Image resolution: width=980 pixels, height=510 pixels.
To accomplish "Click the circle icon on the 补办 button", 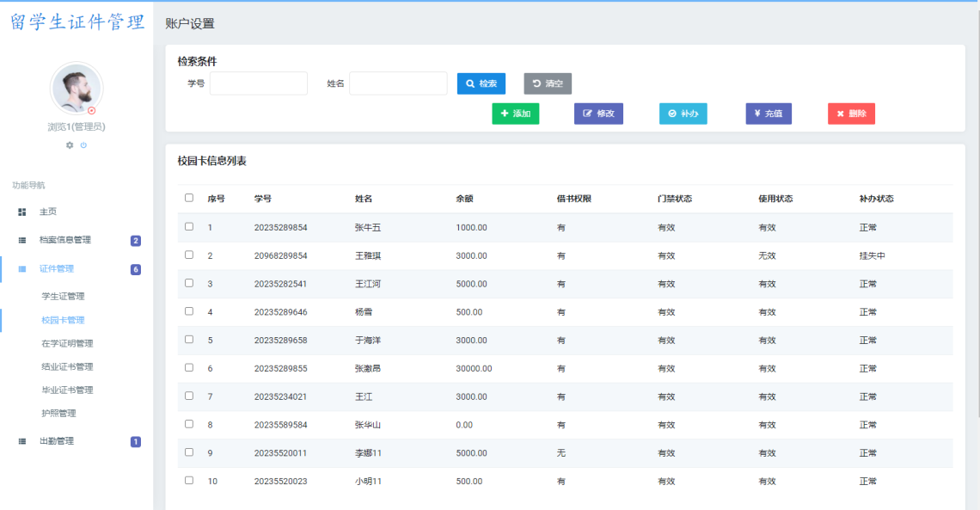I will 671,114.
